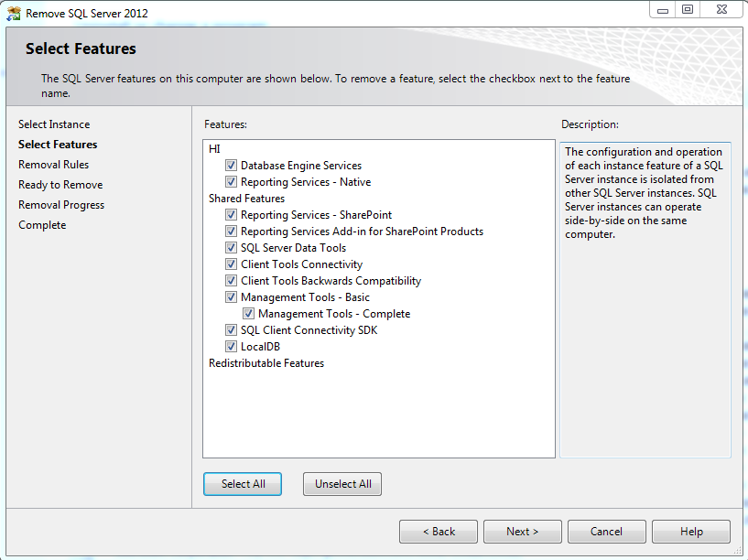Uncheck Reporting Services Add-in for SharePoint Products

(231, 232)
